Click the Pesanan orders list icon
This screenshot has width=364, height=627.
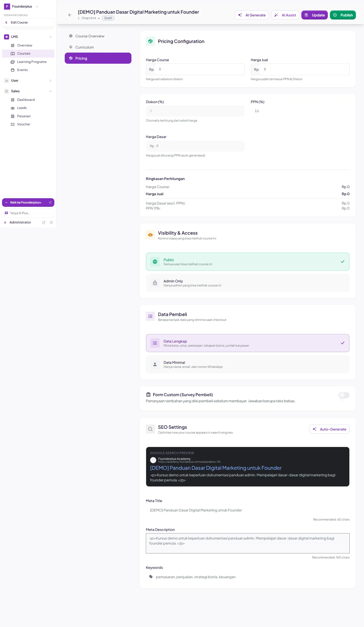(13, 116)
